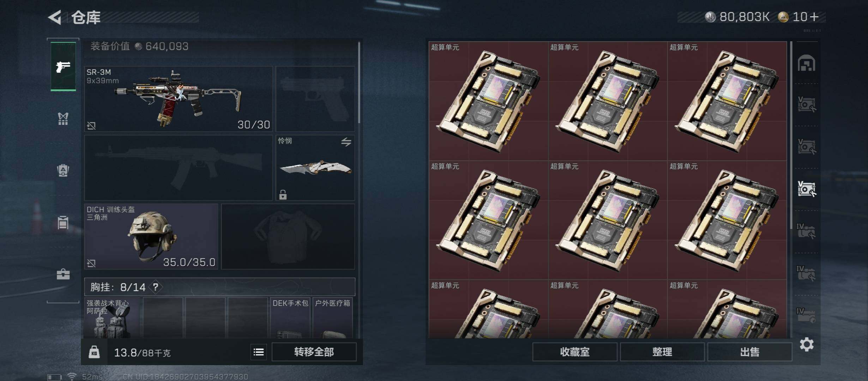Click the 转移全部 button
This screenshot has width=868, height=381.
[314, 352]
